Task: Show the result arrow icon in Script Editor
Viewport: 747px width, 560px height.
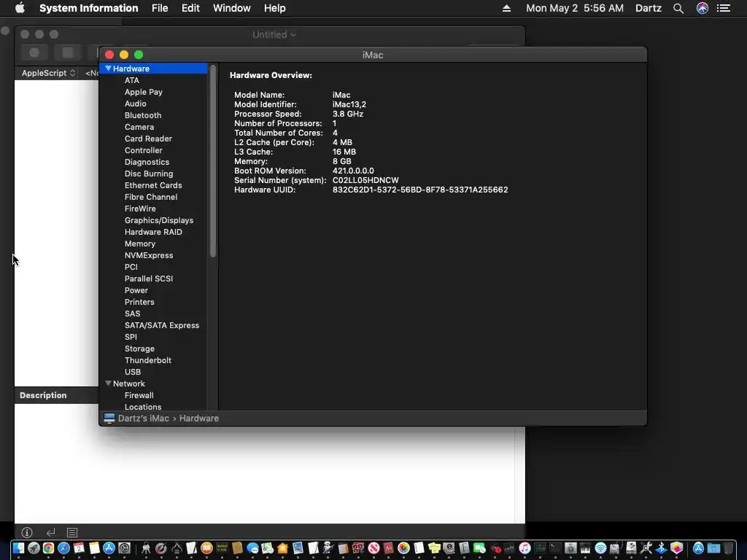Action: pyautogui.click(x=50, y=532)
